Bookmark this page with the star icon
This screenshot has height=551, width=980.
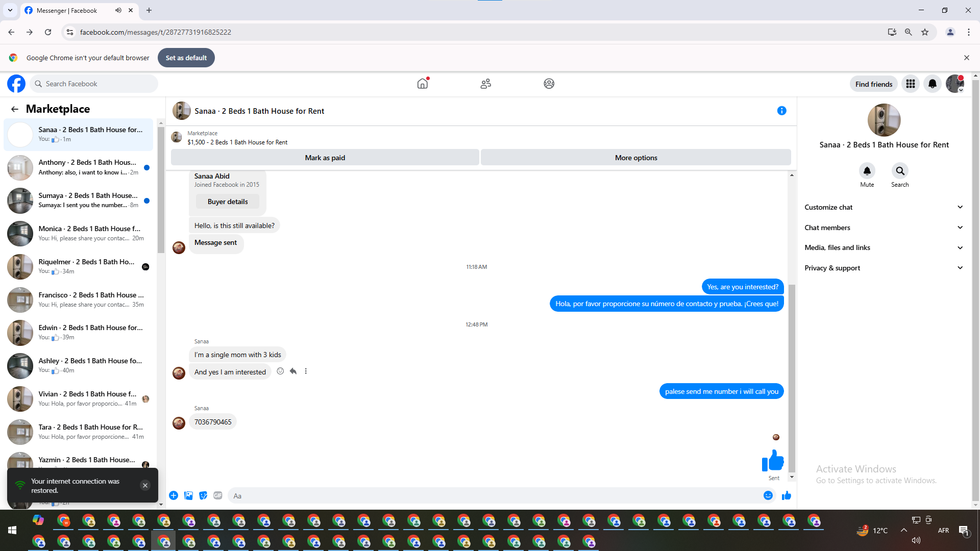(x=925, y=32)
